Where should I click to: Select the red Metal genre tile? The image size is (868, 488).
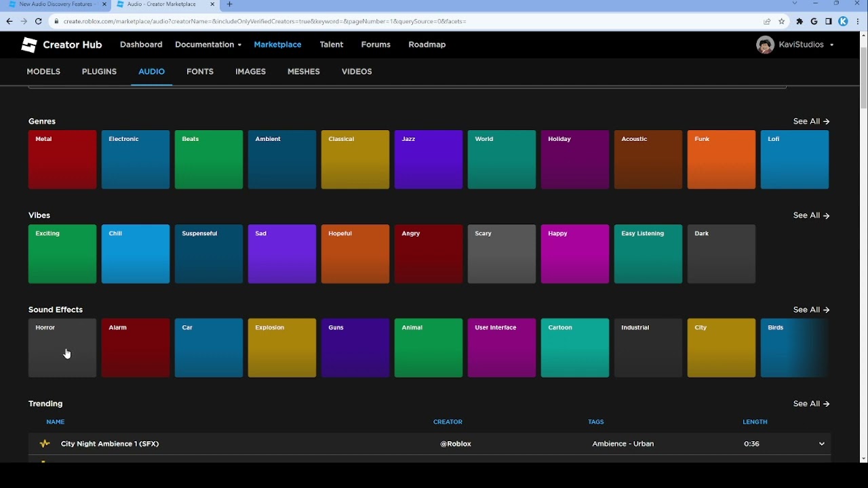coord(62,160)
